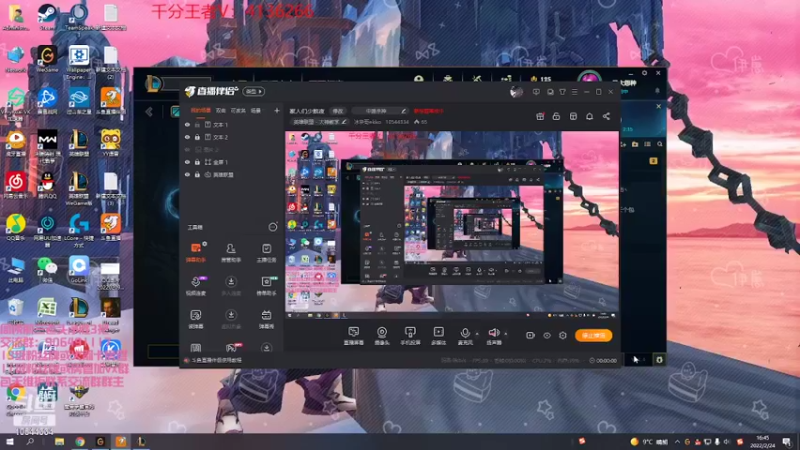Screen dimensions: 800x450
Task: Open the 房管助手 tool
Action: [x=231, y=252]
